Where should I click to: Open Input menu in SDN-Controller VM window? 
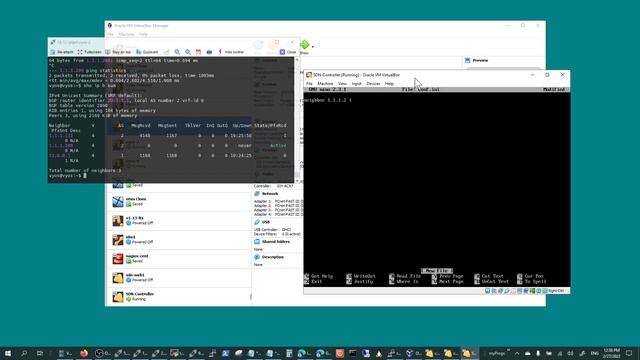[356, 83]
